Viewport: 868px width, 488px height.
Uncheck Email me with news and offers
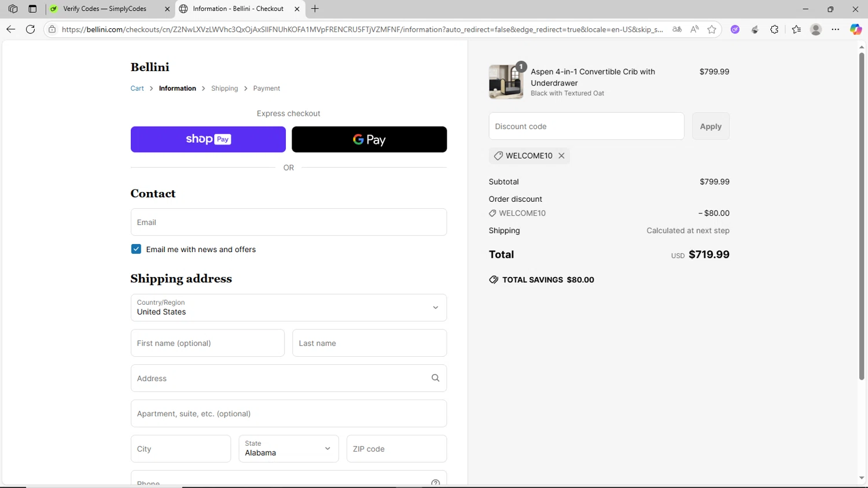(x=136, y=249)
